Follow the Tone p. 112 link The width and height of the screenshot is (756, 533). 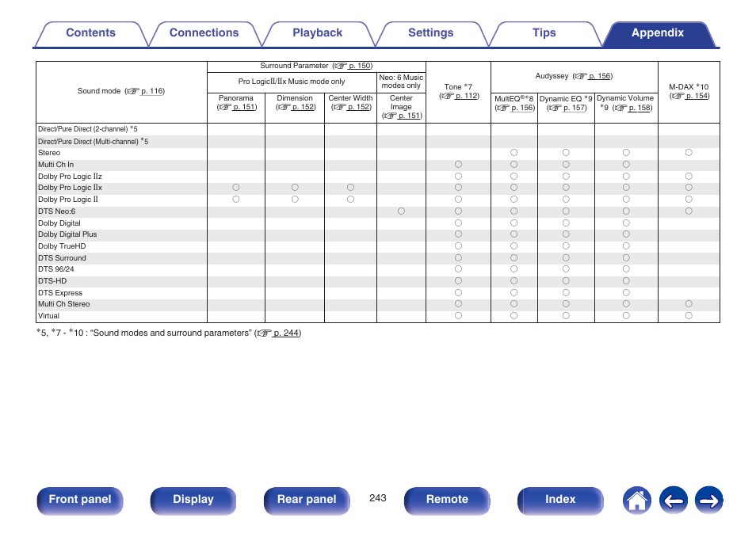pyautogui.click(x=467, y=96)
